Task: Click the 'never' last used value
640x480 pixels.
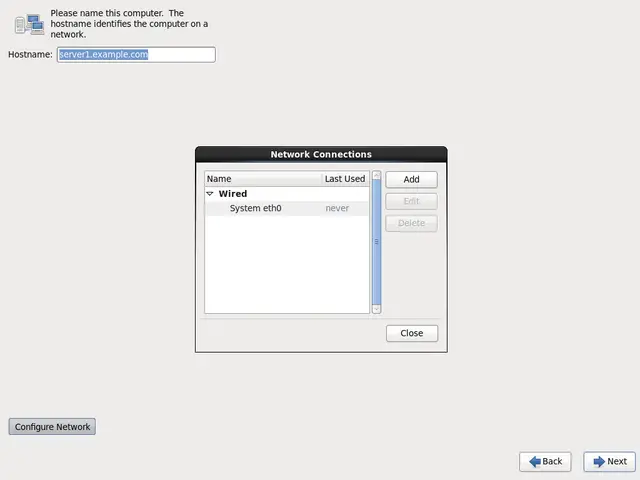Action: click(337, 209)
